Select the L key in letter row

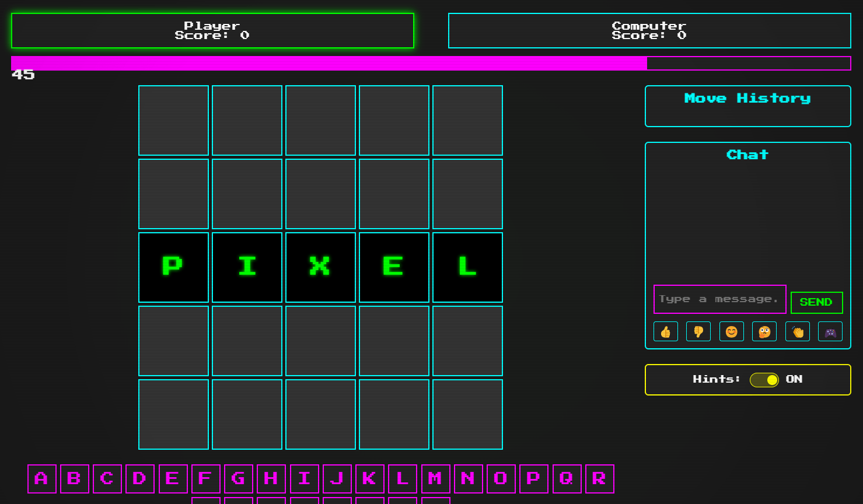click(x=403, y=479)
